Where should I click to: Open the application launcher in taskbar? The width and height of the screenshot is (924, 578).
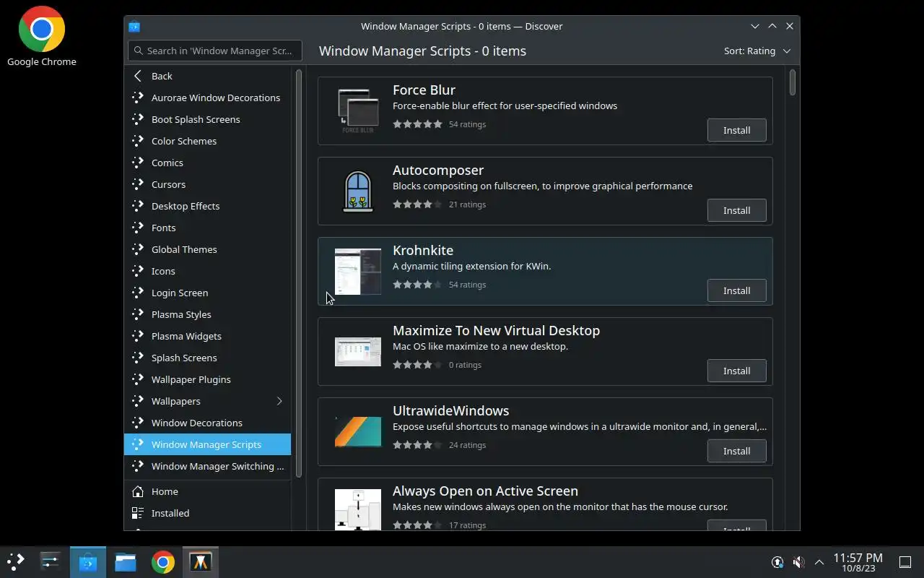coord(16,561)
